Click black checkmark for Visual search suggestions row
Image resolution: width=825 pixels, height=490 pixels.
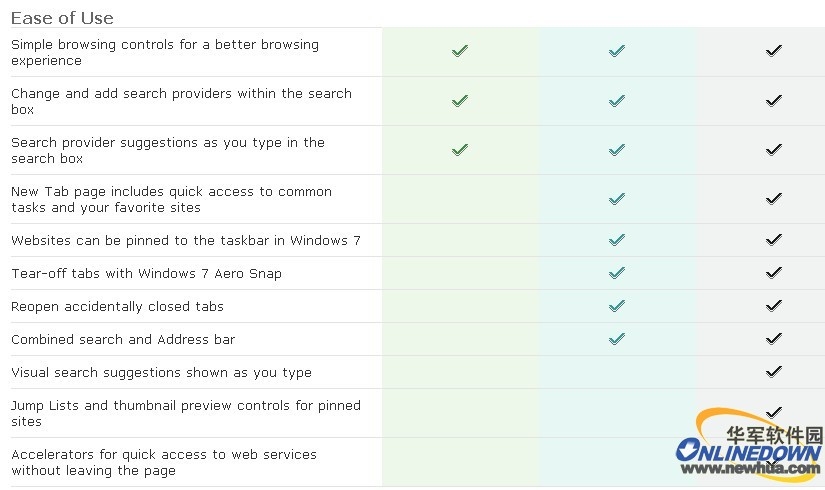pos(773,372)
